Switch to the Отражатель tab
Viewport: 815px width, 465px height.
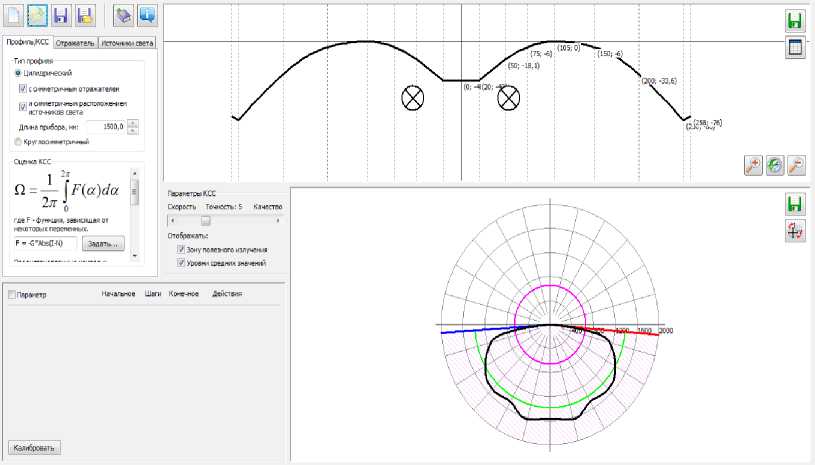tap(75, 43)
